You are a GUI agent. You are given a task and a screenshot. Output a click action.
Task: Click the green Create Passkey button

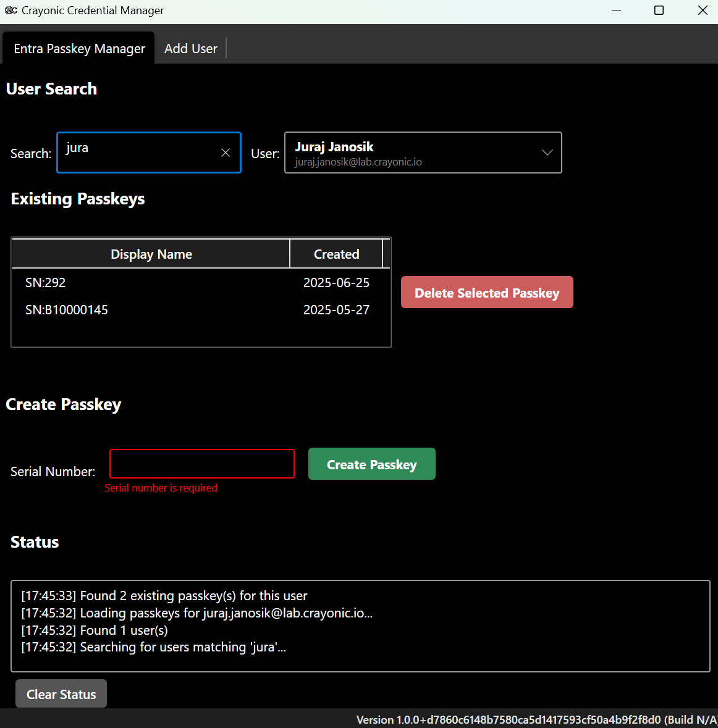[371, 464]
